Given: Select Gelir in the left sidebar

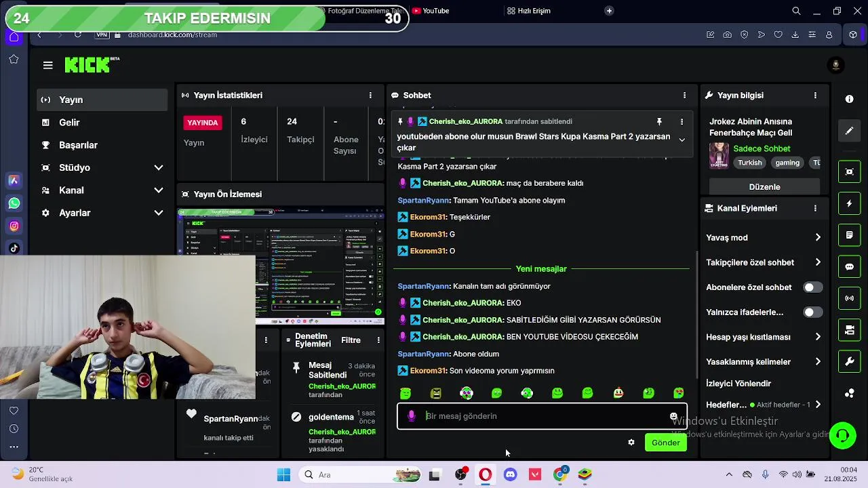Looking at the screenshot, I should (102, 123).
